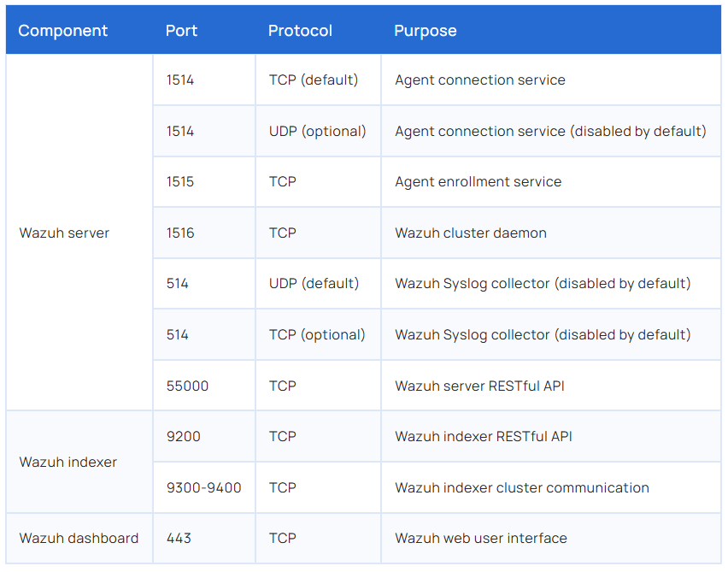The height and width of the screenshot is (572, 728).
Task: Click Wazuh indexer cluster communication text
Action: coord(521,487)
